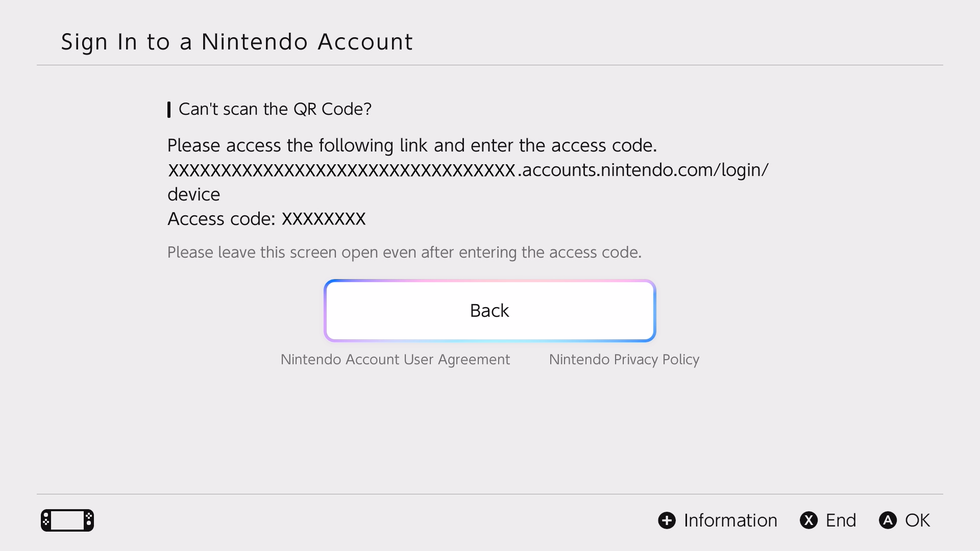
Task: Tap the controller status icon bottom left
Action: pos(67,520)
